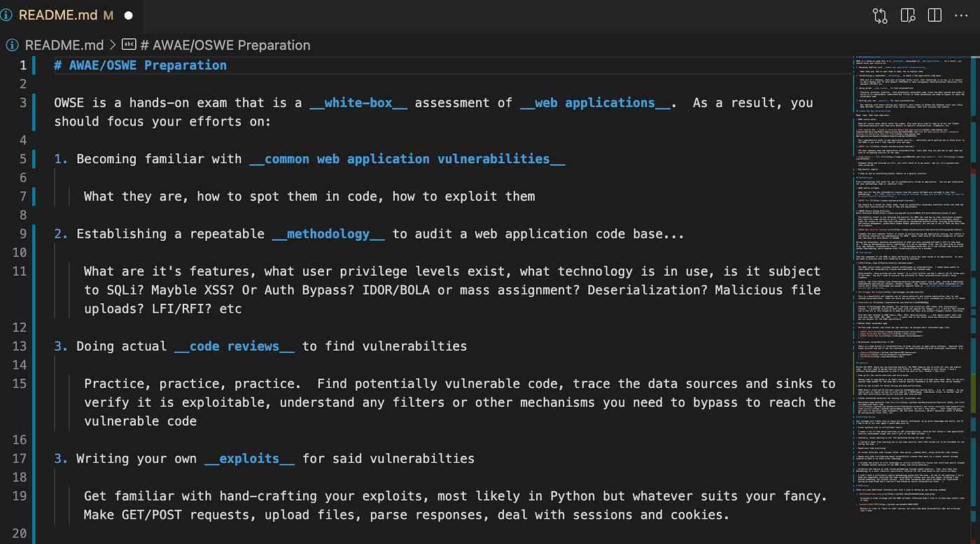Click the '# AWAE/OSWE Preparation' heading on line 1

(141, 65)
